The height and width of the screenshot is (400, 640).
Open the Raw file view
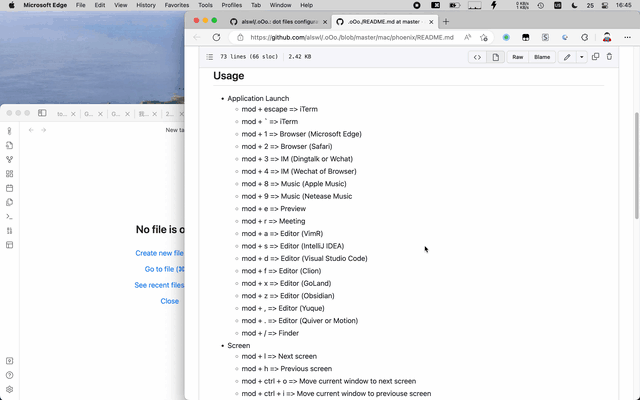coord(518,57)
